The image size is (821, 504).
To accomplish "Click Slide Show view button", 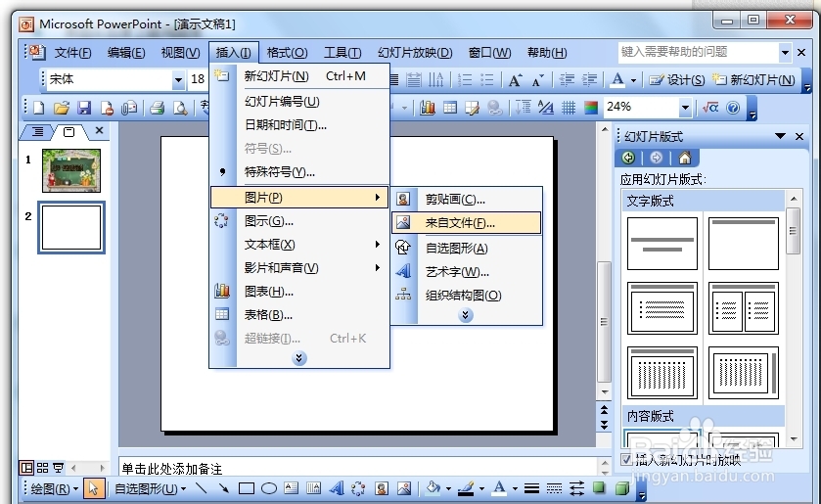I will pos(58,468).
